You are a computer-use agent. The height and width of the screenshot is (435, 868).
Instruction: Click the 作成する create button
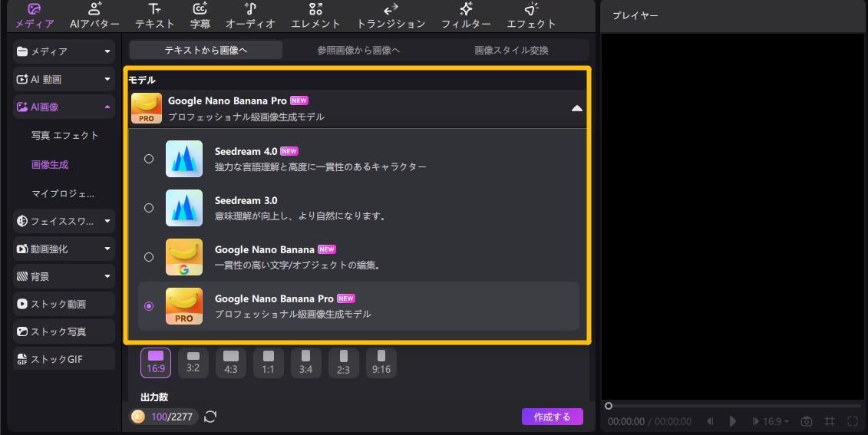point(552,417)
